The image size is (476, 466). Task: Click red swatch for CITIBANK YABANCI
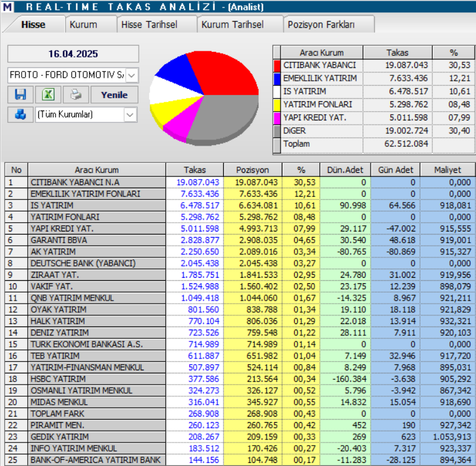tap(277, 65)
